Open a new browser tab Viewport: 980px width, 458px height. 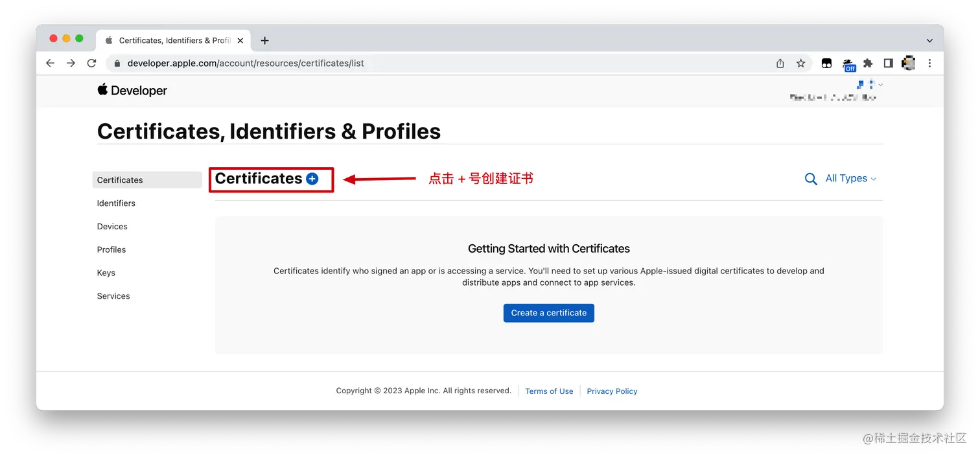[x=264, y=40]
